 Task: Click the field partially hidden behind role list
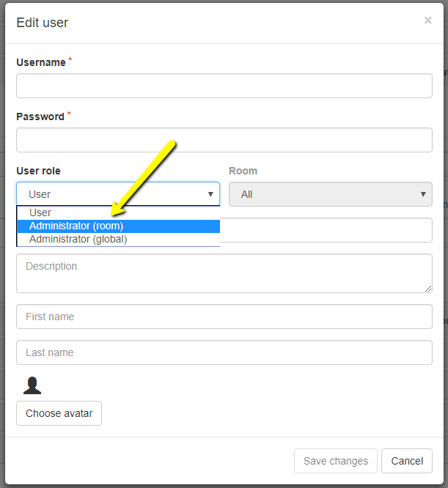326,230
